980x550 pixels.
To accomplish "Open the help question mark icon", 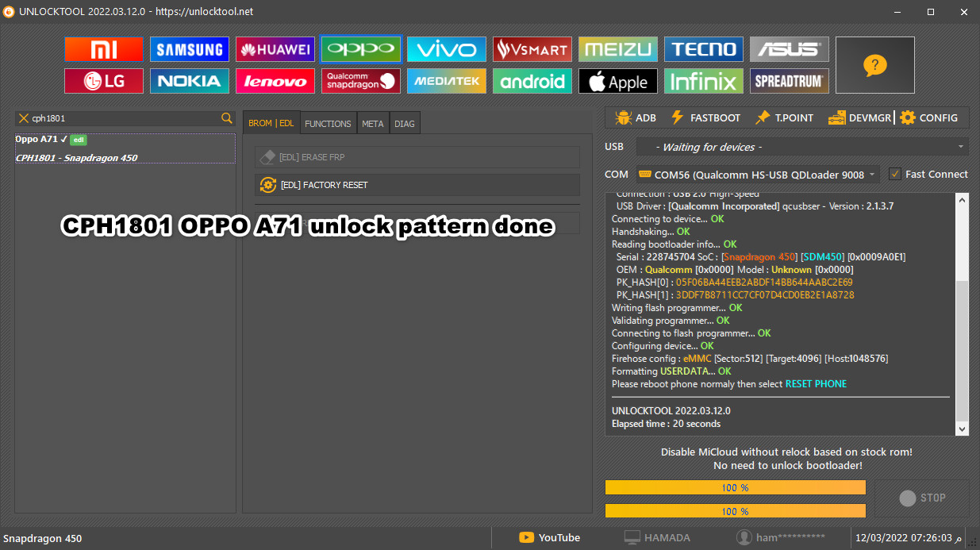I will [874, 65].
